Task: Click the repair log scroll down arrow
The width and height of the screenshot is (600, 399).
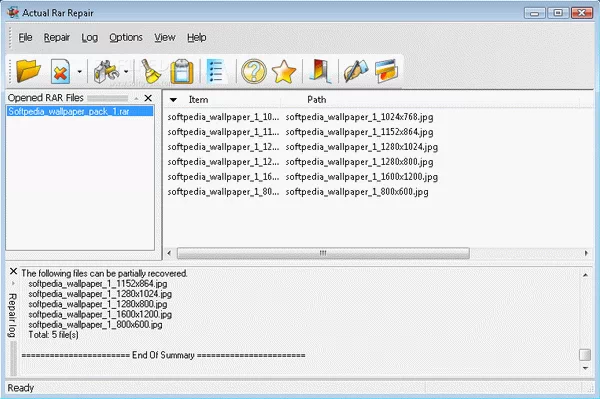Action: click(x=585, y=368)
